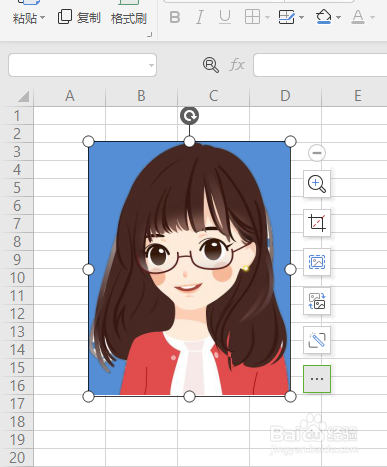The height and width of the screenshot is (467, 387).
Task: Select column B header
Action: [x=142, y=96]
